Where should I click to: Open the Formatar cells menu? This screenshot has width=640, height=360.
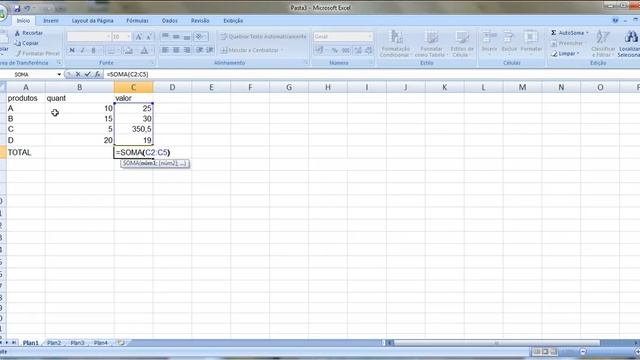[531, 42]
